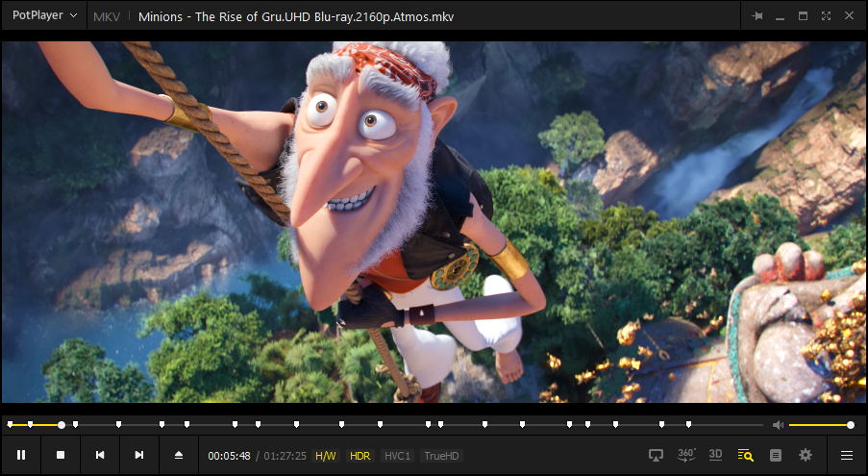Open the screen casting icon
The height and width of the screenshot is (476, 868).
(x=657, y=455)
